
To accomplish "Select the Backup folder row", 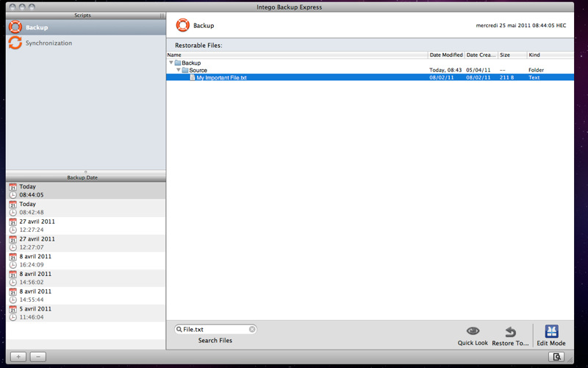I will [370, 63].
